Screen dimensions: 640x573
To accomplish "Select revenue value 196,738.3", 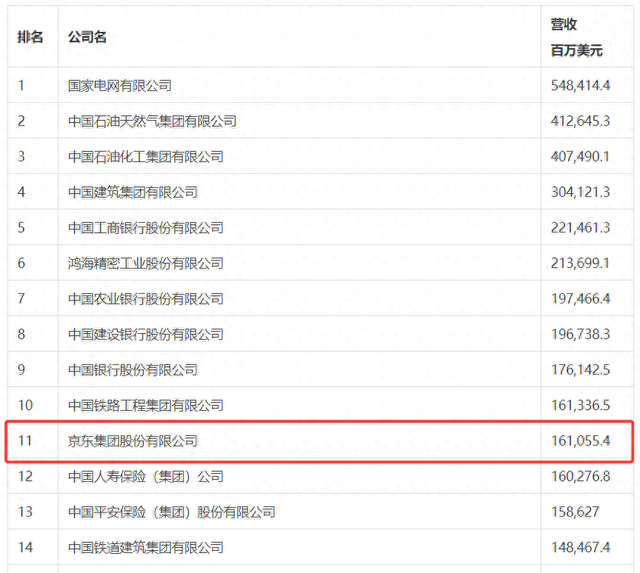I will tap(580, 334).
